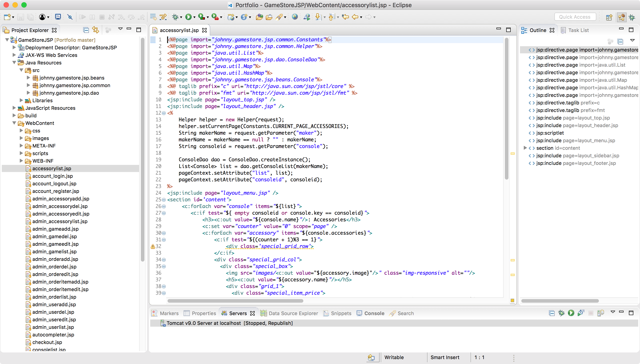Select jsp:scriptlet in Outline
The height and width of the screenshot is (364, 640).
tap(550, 133)
